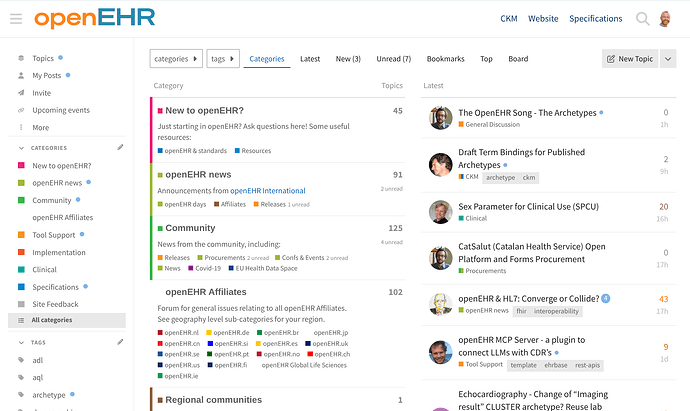Open avatar on openEHR MCP Server topic
This screenshot has width=690, height=411.
pyautogui.click(x=440, y=352)
